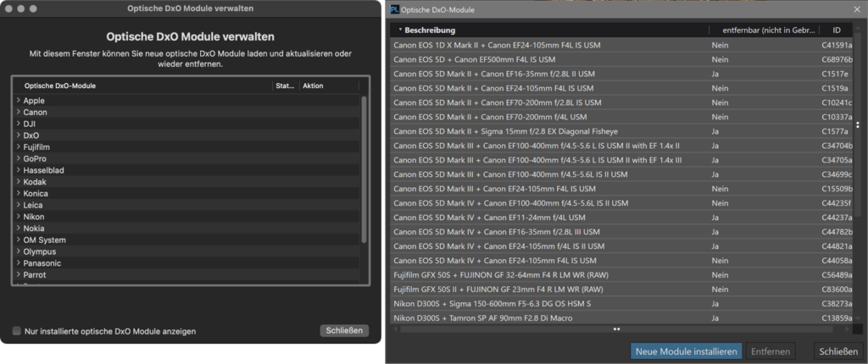
Task: Expand the Nikon module group
Action: (x=19, y=217)
